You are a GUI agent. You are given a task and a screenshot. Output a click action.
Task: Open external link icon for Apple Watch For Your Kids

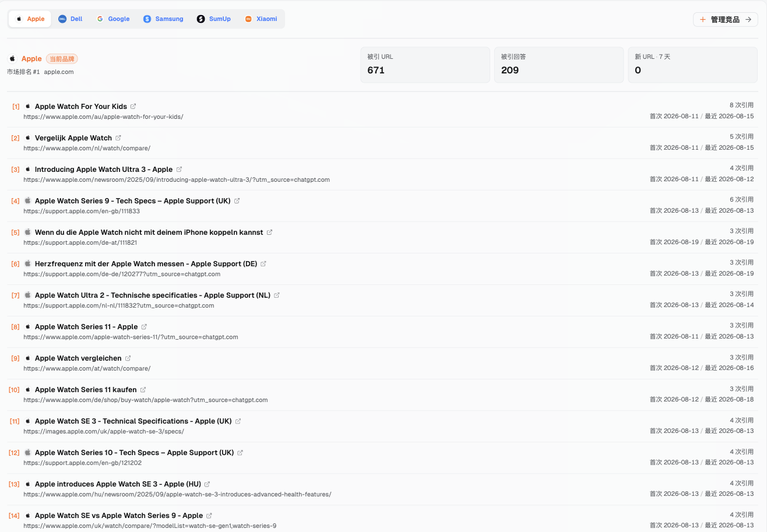pyautogui.click(x=133, y=106)
